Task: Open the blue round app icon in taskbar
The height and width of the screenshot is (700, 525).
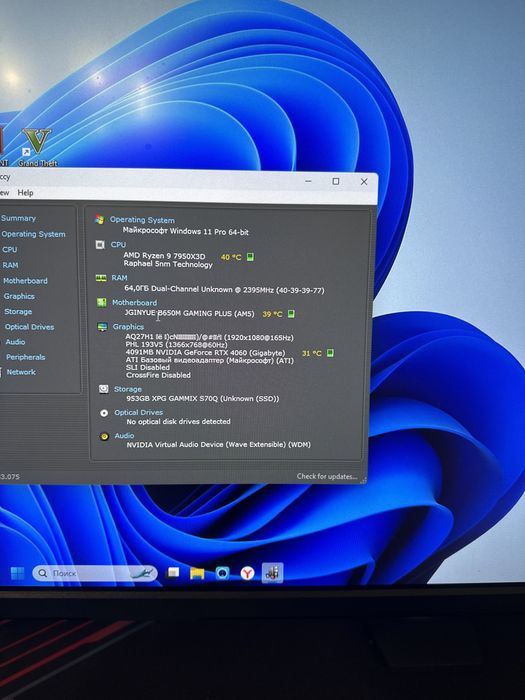Action: (x=222, y=573)
